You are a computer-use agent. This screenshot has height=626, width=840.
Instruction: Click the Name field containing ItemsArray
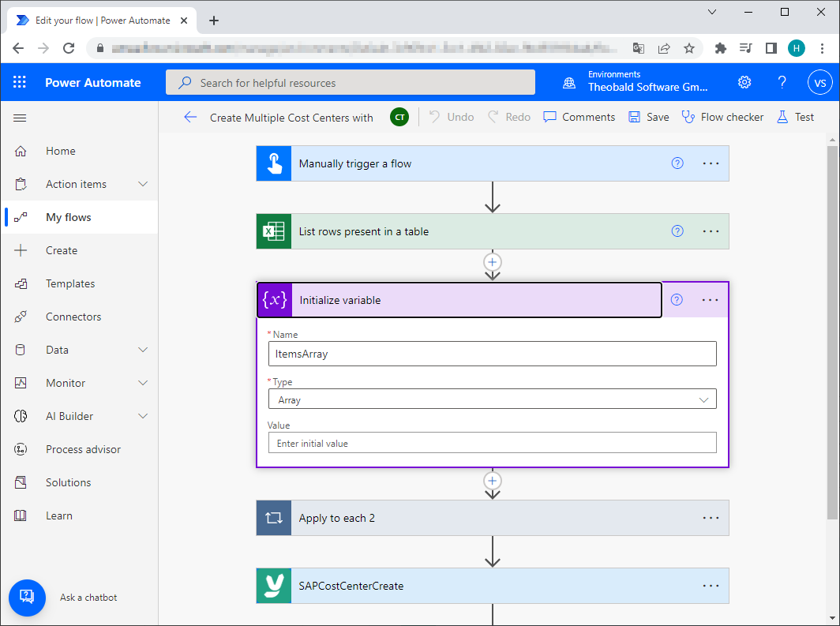(493, 354)
